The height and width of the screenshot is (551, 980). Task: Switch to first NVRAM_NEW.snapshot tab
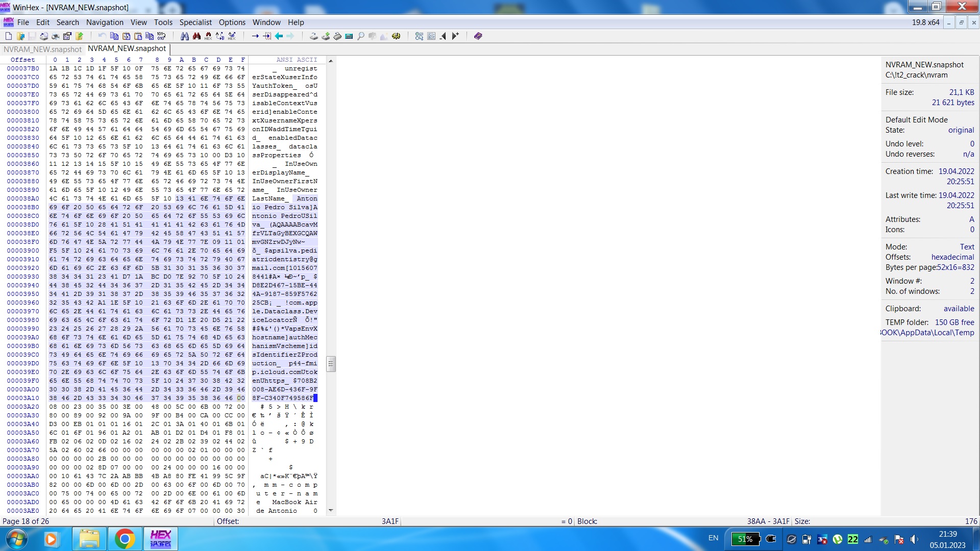click(x=42, y=49)
